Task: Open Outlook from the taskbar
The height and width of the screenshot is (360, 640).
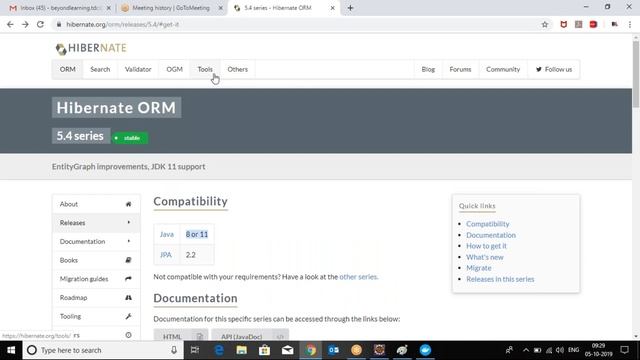Action: click(333, 350)
